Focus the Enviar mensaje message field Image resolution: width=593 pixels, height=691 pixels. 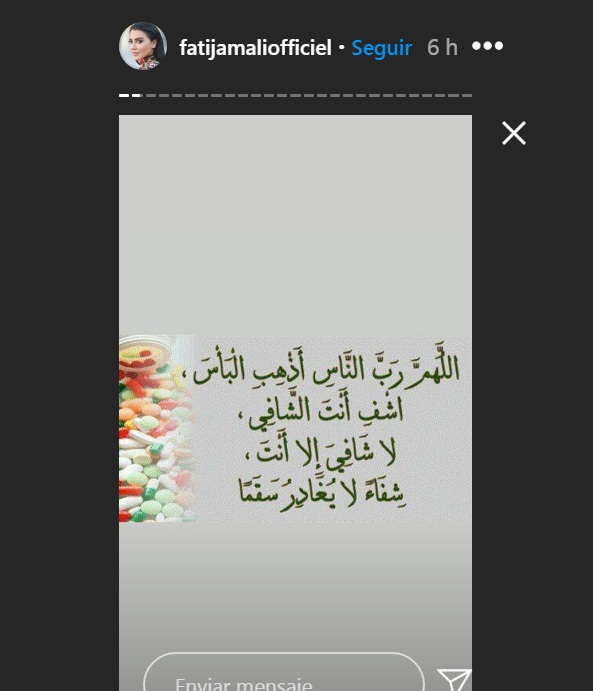tap(284, 672)
